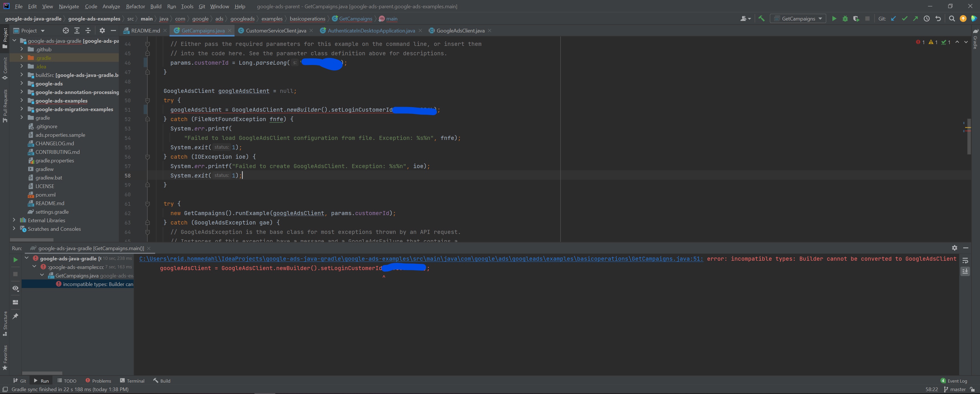Update project via the blue Git arrow
This screenshot has height=394, width=980.
tap(894, 18)
